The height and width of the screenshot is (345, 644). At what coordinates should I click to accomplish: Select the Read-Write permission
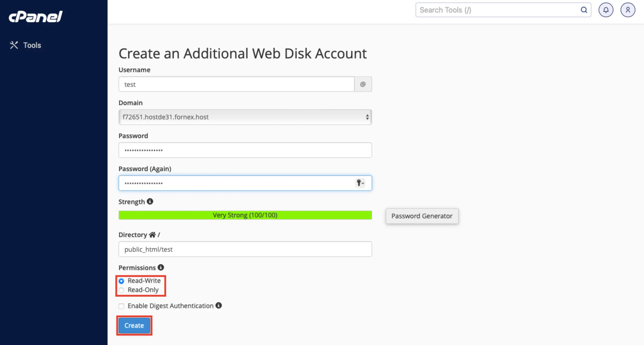tap(121, 281)
